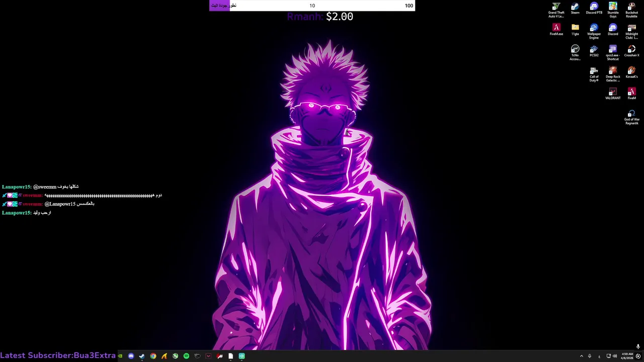Screen dimensions: 644x362
Task: Click the goal's 100 target value
Action: (409, 6)
